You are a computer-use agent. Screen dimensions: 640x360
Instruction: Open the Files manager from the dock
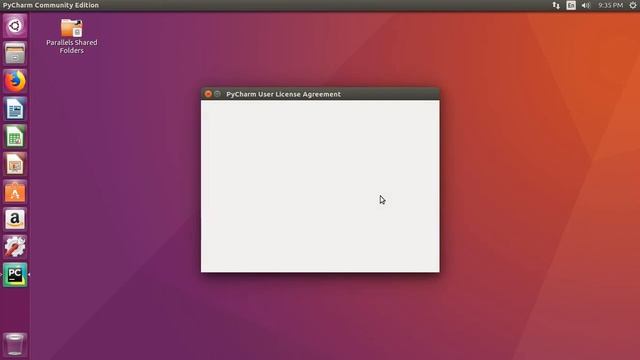[x=15, y=53]
